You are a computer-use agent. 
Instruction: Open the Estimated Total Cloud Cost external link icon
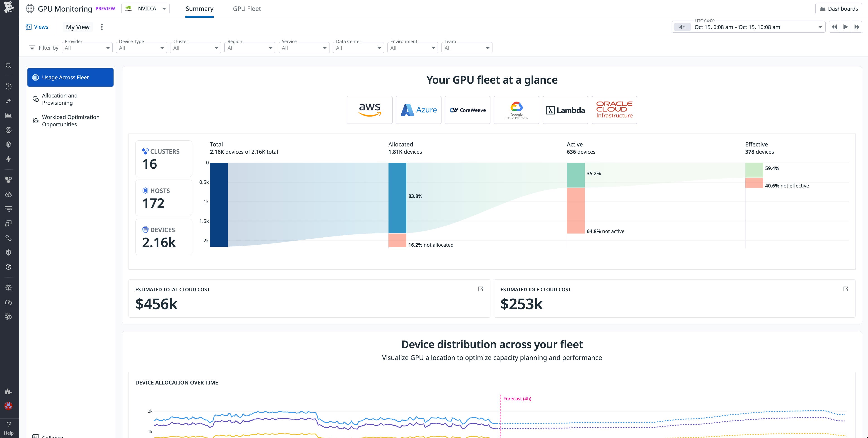480,289
